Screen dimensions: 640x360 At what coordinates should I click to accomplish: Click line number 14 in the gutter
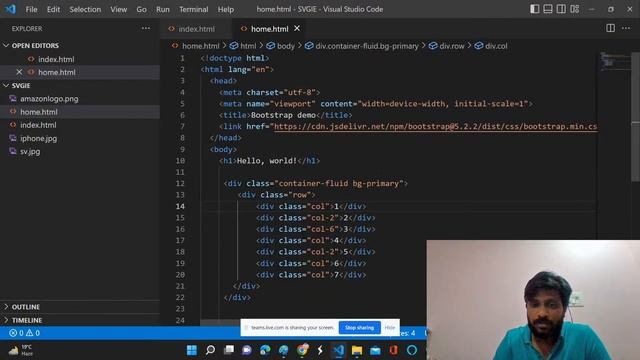tap(180, 206)
